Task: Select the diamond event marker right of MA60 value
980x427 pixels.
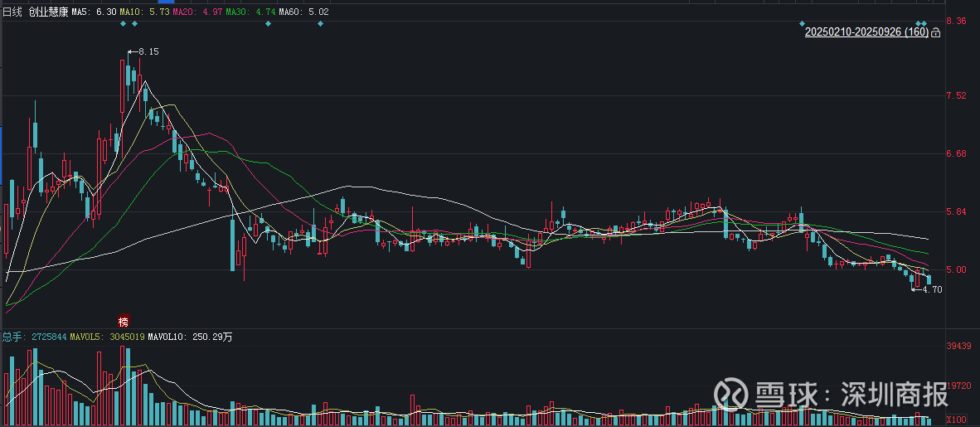Action: tap(320, 23)
